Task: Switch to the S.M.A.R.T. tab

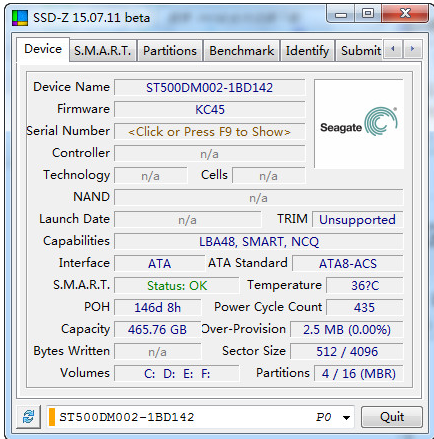Action: (x=103, y=51)
